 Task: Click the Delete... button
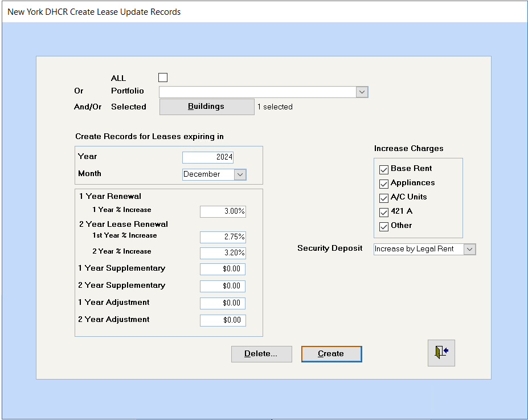[x=261, y=354]
